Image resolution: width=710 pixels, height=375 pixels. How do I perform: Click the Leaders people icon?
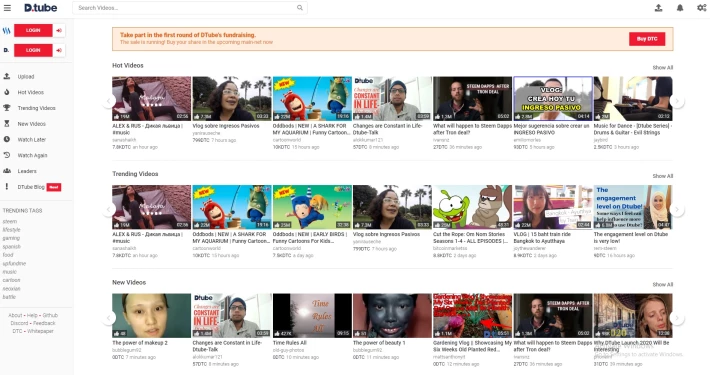tap(7, 171)
